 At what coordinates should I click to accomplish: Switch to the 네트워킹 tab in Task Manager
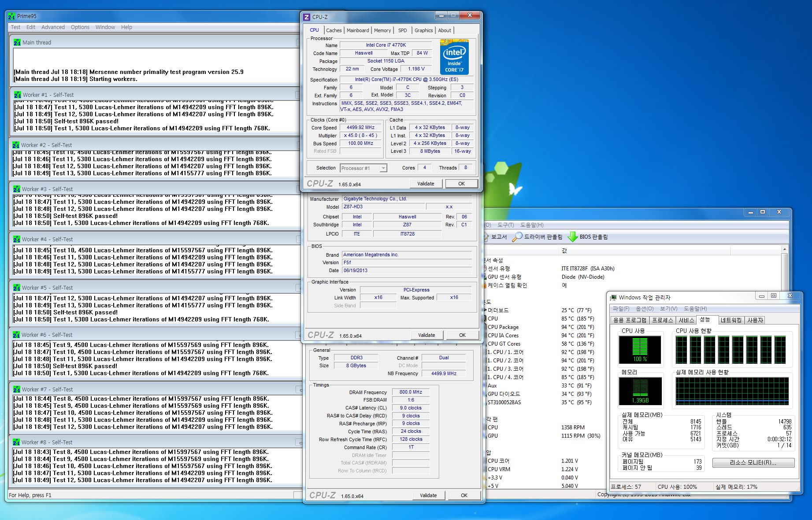[x=731, y=320]
